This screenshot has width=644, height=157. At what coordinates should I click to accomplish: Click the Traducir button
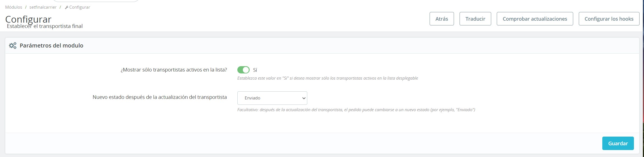(475, 19)
